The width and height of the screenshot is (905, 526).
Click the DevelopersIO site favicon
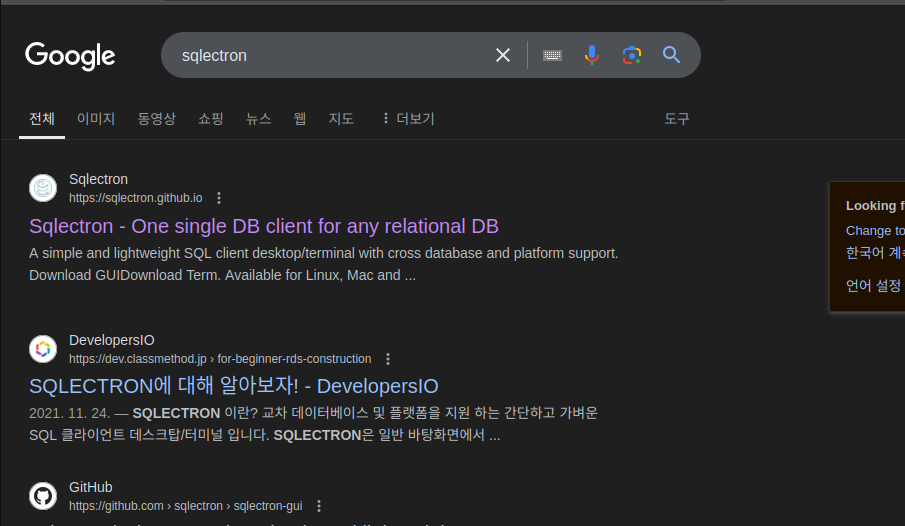click(x=43, y=349)
